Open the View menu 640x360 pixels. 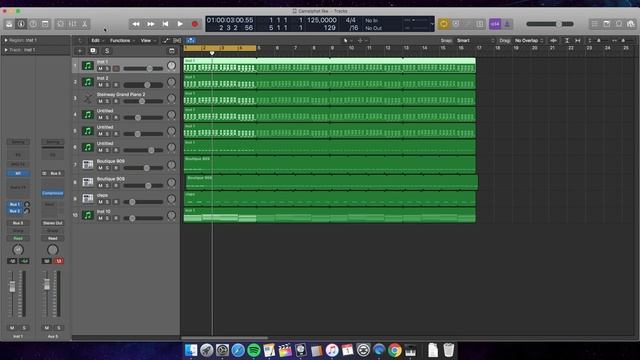tap(147, 40)
